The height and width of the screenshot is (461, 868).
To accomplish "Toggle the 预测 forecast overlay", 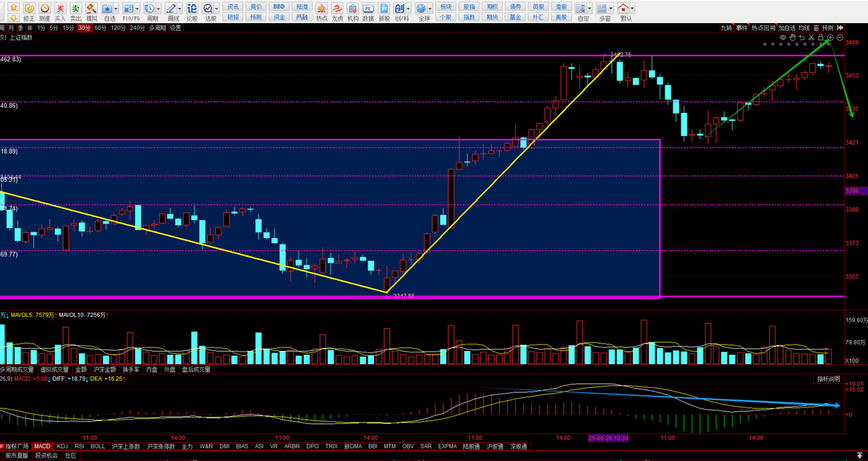I will tap(827, 28).
